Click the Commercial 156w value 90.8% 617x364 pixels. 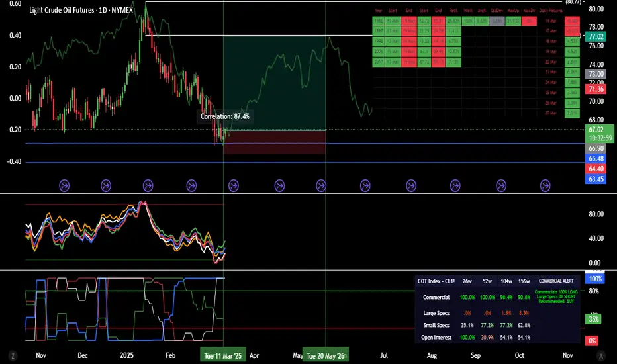[x=524, y=298]
